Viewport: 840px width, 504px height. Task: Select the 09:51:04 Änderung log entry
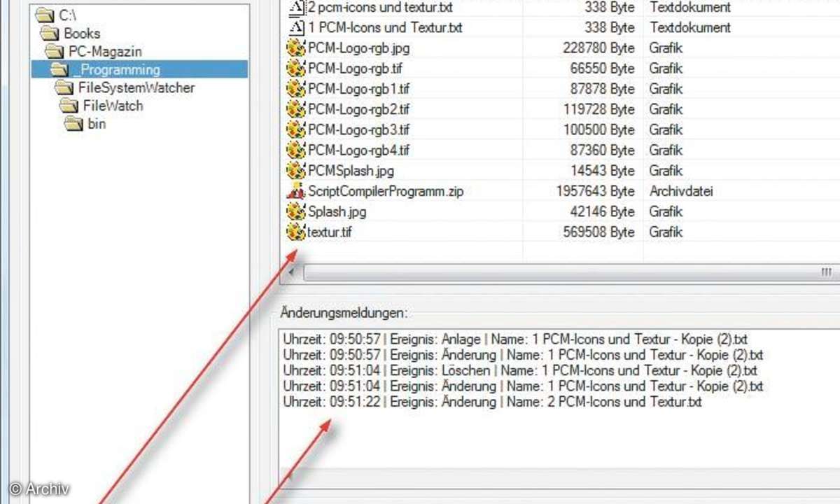click(x=523, y=386)
